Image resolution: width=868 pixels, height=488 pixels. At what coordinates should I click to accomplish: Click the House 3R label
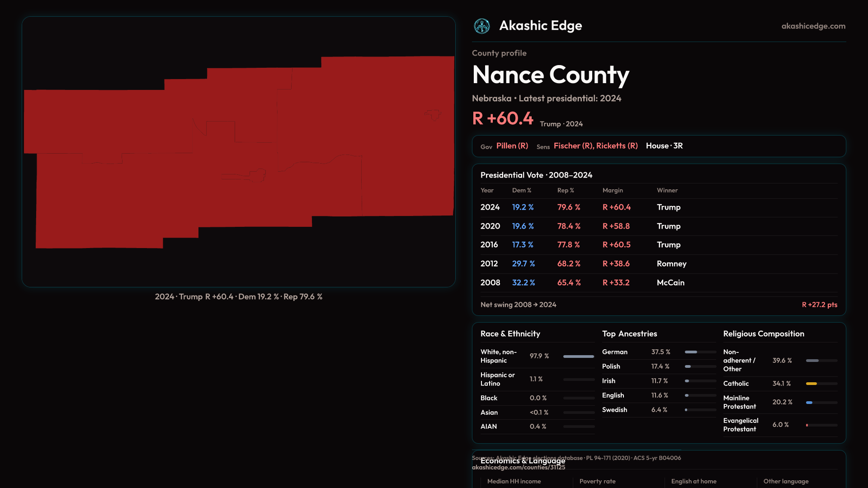click(x=664, y=146)
